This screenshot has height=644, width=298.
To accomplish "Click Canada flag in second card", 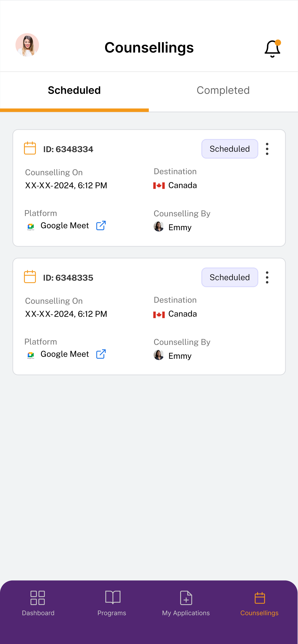I will [159, 315].
